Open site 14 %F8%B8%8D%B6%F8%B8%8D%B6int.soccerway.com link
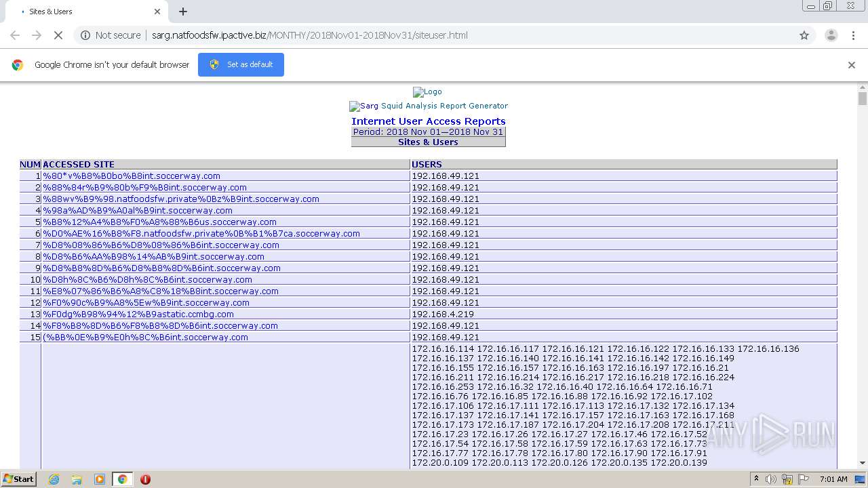 click(x=160, y=325)
